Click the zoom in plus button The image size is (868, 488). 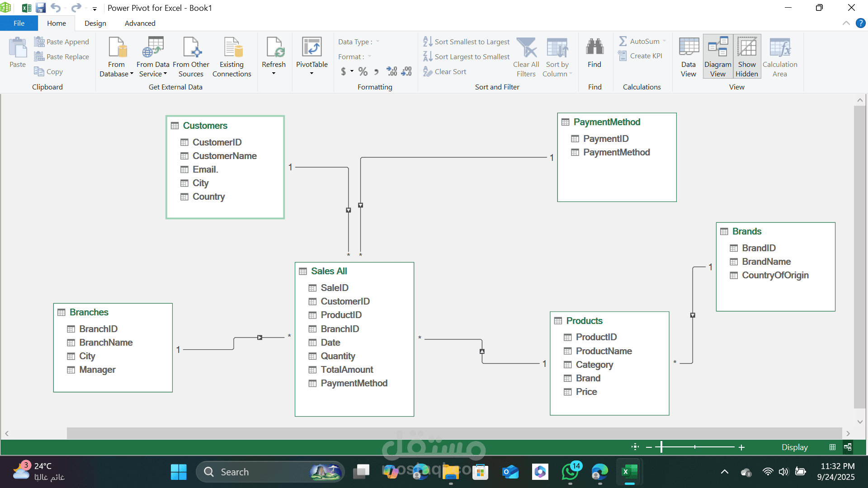[741, 447]
